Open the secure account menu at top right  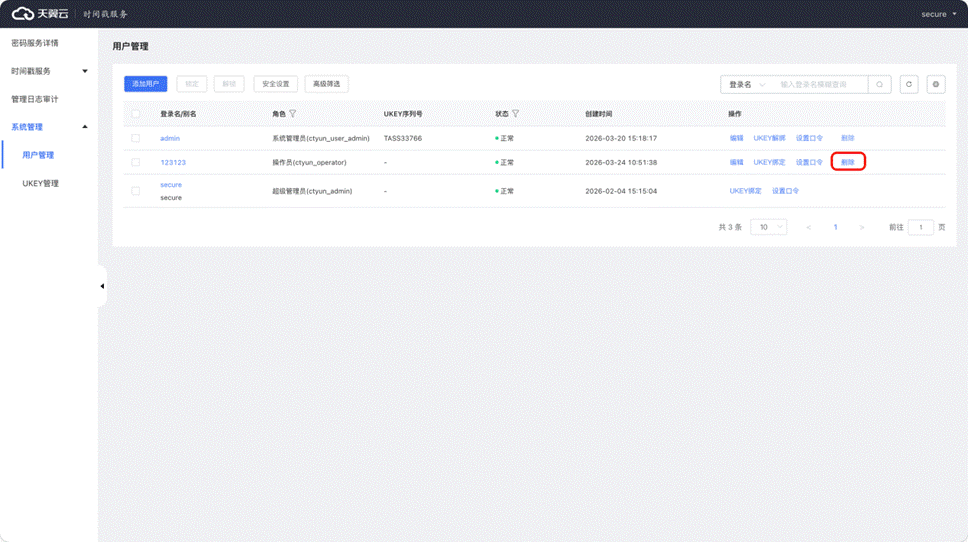tap(938, 14)
